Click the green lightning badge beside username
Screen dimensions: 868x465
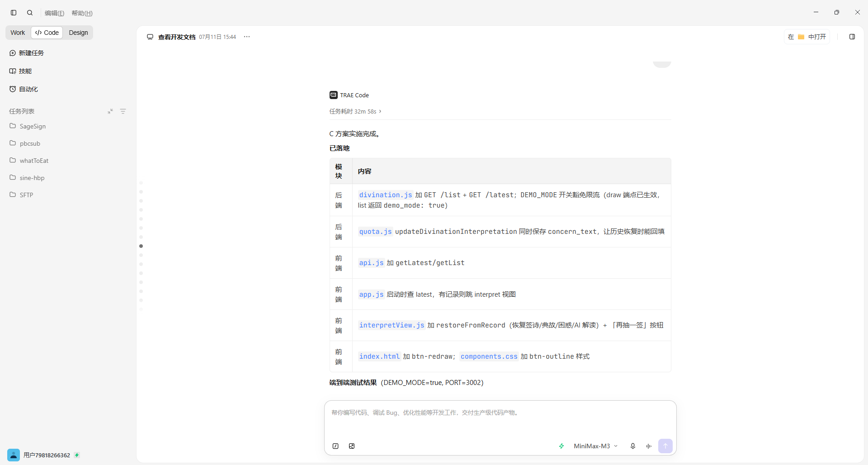pyautogui.click(x=77, y=455)
